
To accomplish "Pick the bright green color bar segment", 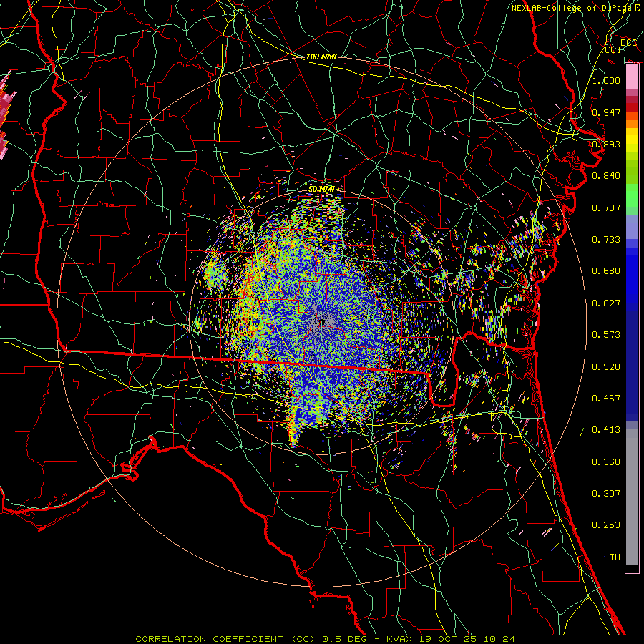I will click(632, 195).
